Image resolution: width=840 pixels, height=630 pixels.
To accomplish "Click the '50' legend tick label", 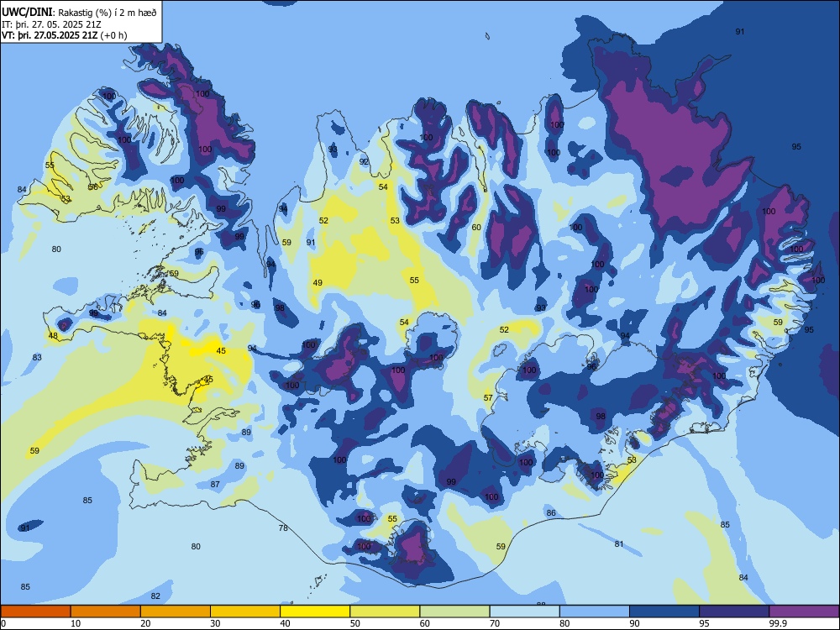I will coord(355,623).
